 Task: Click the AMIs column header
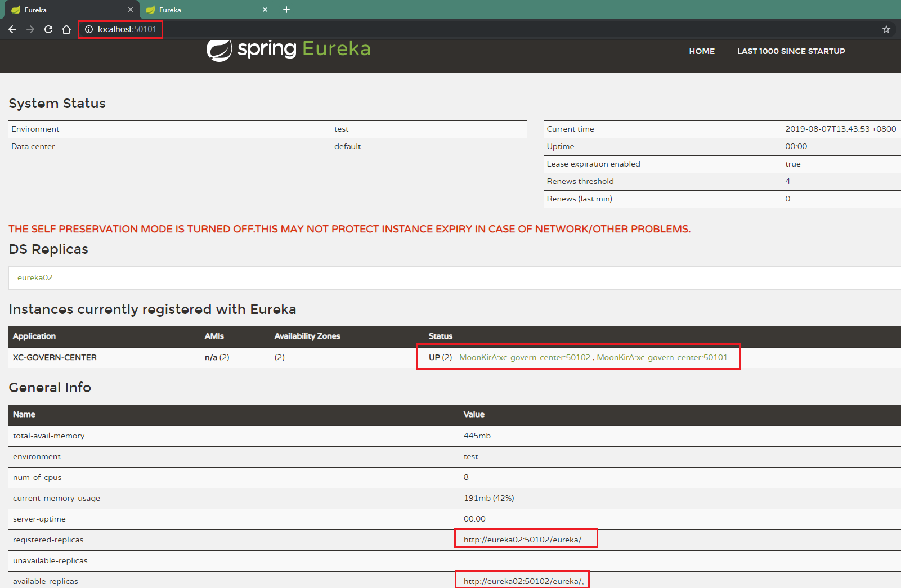click(214, 336)
